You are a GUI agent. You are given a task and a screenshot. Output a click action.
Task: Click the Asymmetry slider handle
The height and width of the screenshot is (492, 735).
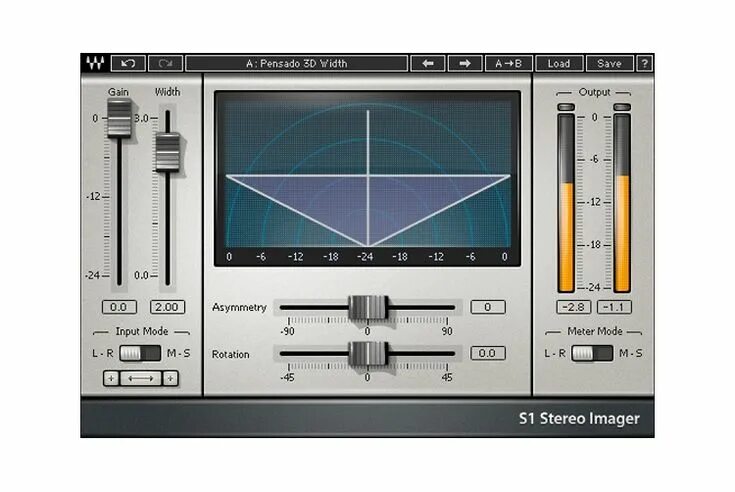(x=368, y=307)
